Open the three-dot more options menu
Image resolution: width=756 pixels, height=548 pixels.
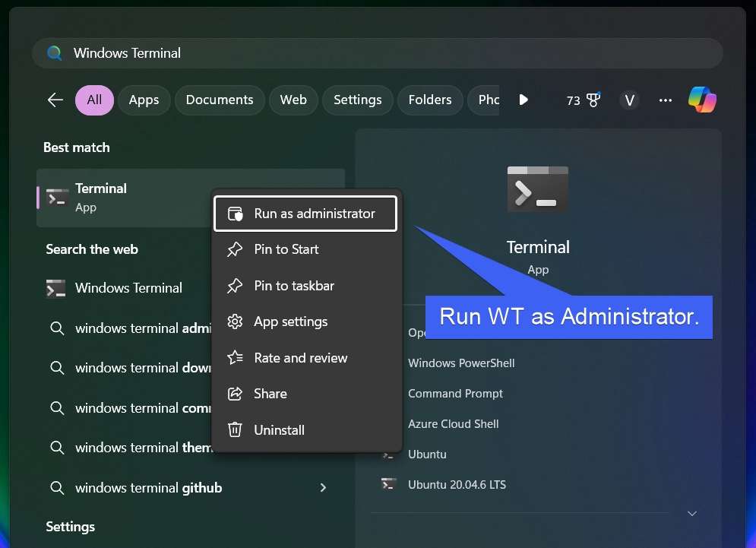point(666,100)
